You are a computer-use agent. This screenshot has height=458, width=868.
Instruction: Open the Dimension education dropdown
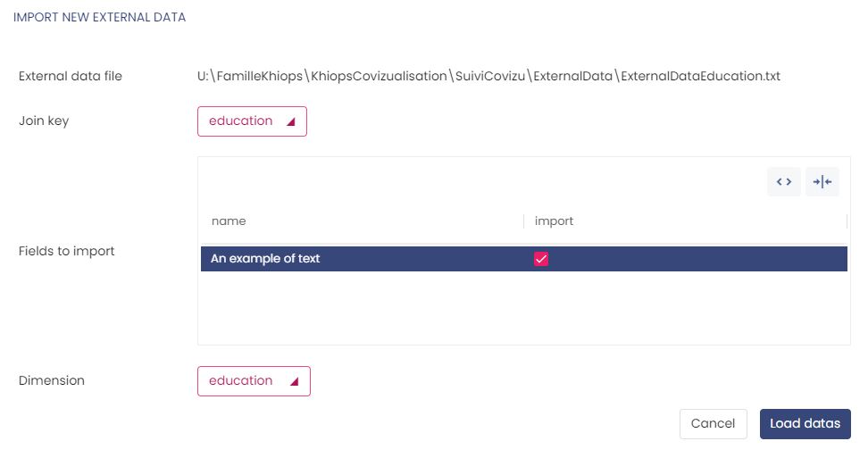click(x=254, y=381)
